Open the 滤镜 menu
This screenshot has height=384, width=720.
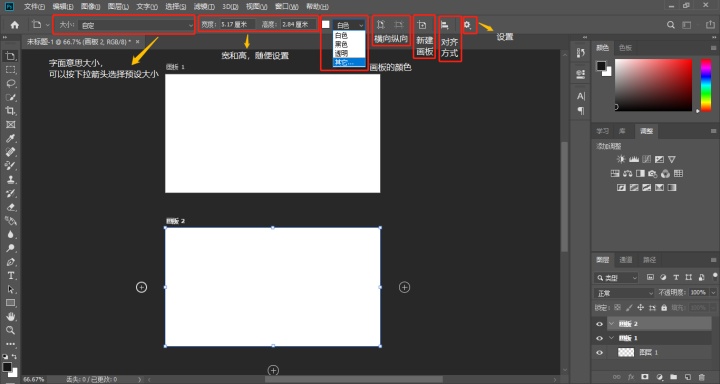tap(204, 6)
